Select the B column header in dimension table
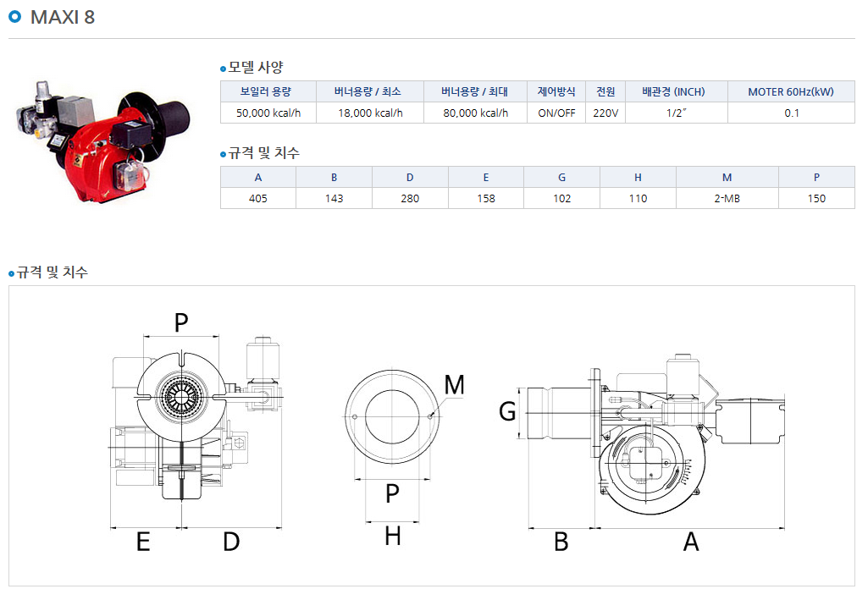This screenshot has height=600, width=868. click(334, 178)
